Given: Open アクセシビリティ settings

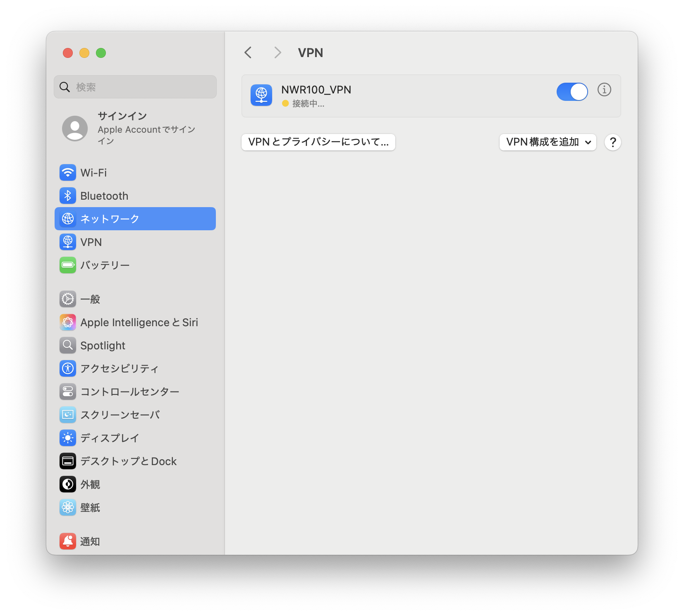Looking at the screenshot, I should pos(119,368).
